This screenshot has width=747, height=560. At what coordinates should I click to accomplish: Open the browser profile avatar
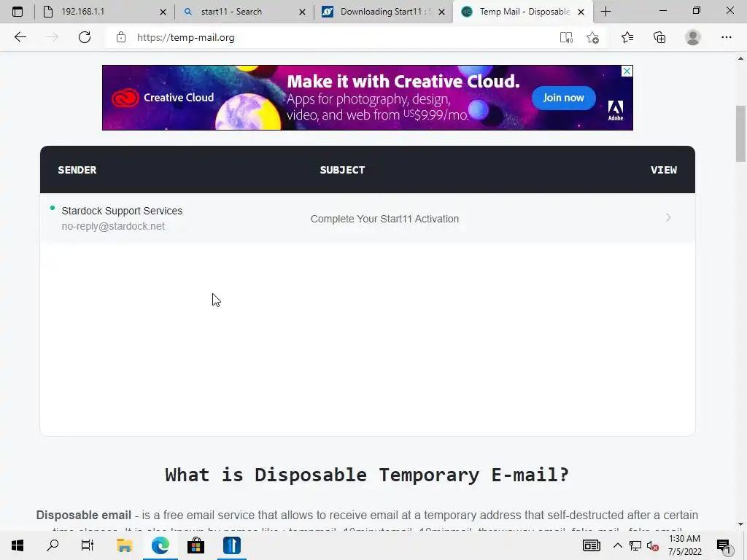[x=693, y=37]
